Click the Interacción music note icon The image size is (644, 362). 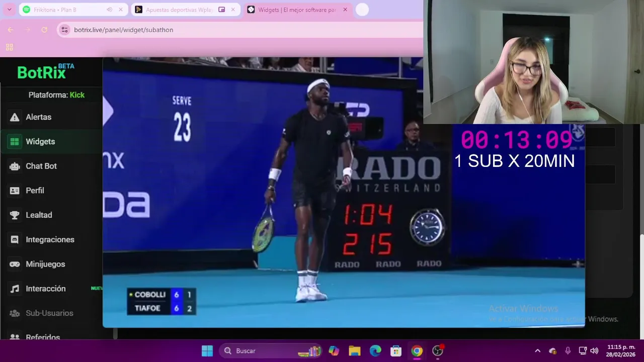15,289
